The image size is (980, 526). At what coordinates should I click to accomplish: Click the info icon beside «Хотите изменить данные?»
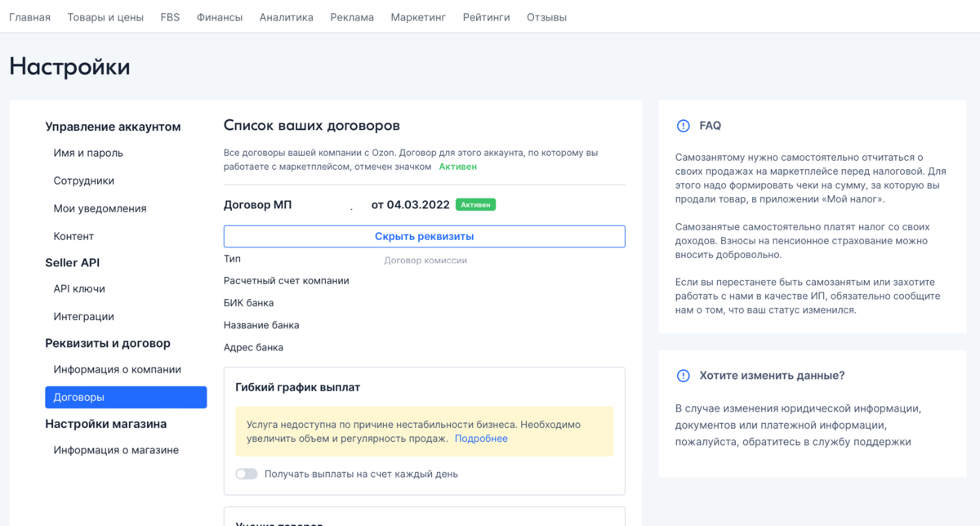(x=683, y=375)
